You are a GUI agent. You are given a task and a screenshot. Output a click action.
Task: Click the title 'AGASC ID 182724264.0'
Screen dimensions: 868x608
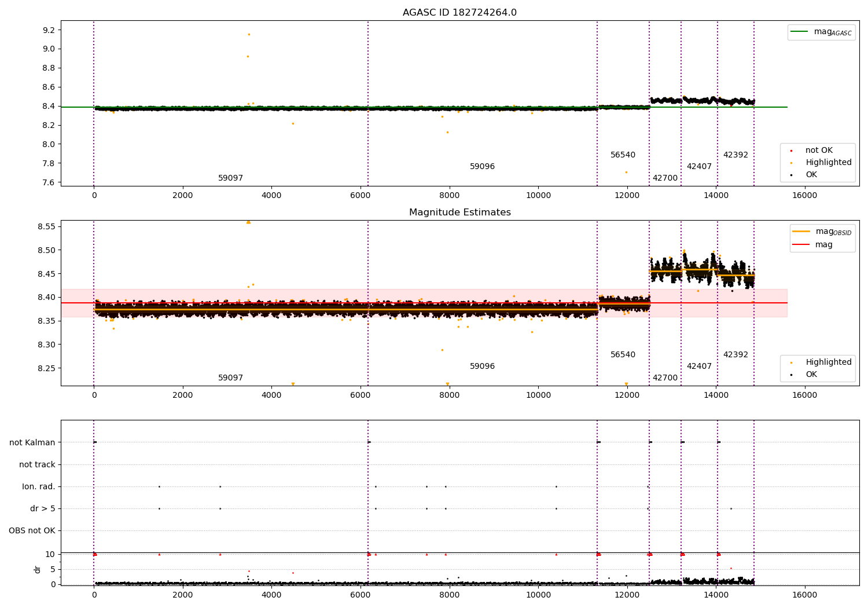(459, 13)
